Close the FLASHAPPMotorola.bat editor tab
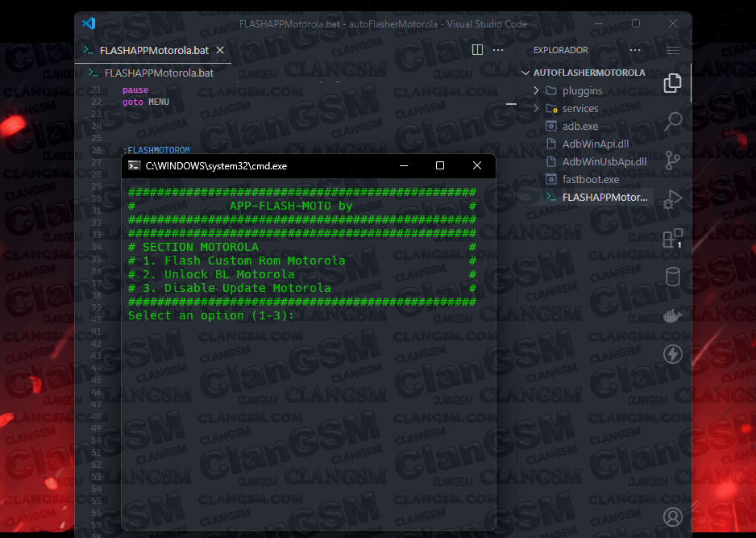 tap(220, 50)
